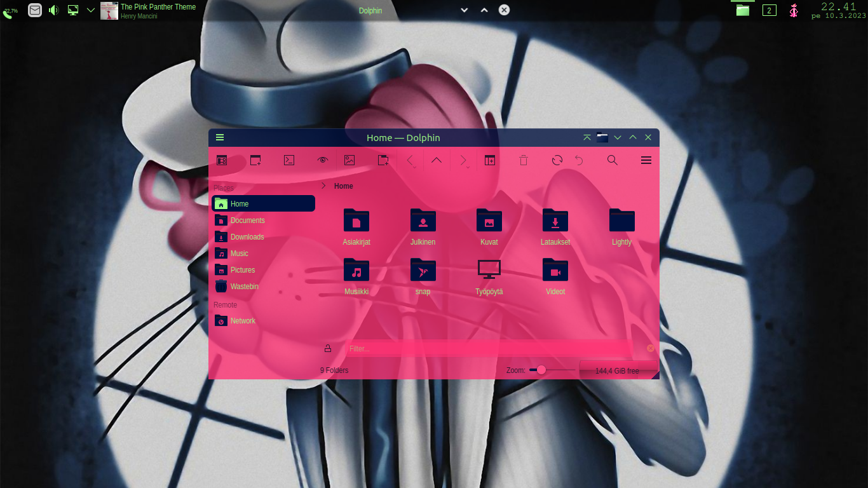The image size is (868, 488).
Task: Click Home in the breadcrumb bar
Action: point(343,186)
